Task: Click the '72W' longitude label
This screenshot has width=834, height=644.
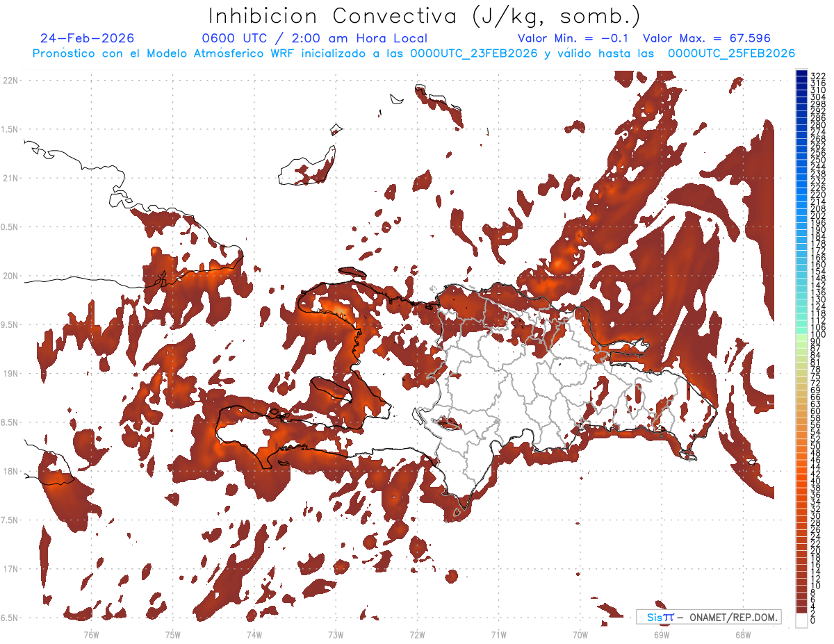Action: click(x=417, y=634)
